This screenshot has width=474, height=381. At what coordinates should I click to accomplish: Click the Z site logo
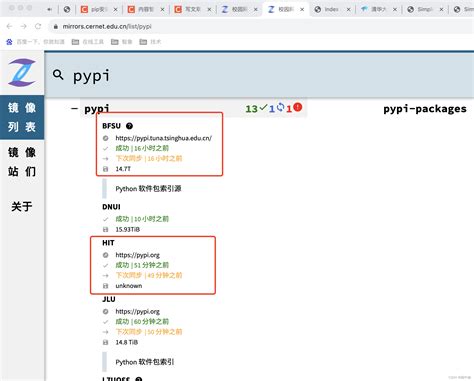22,72
